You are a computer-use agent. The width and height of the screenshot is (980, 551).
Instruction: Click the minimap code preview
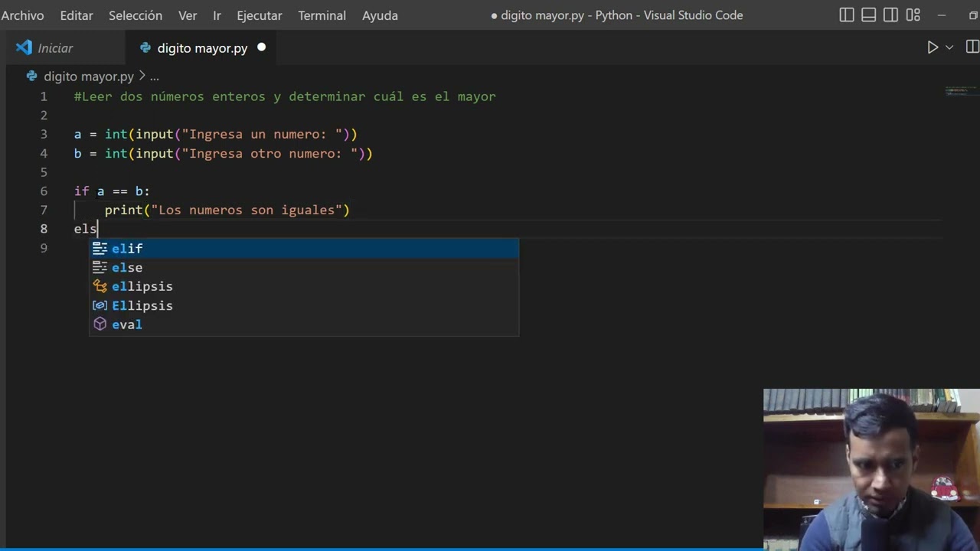tap(956, 92)
